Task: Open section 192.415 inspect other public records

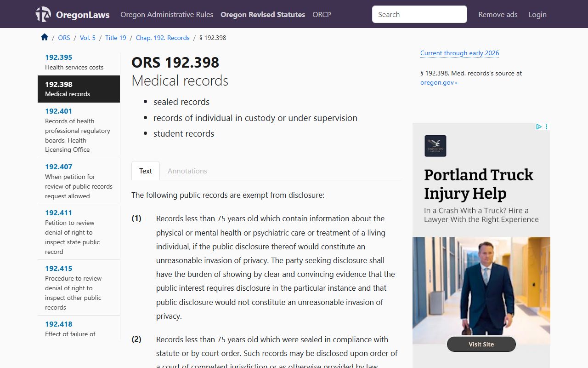Action: coord(79,287)
